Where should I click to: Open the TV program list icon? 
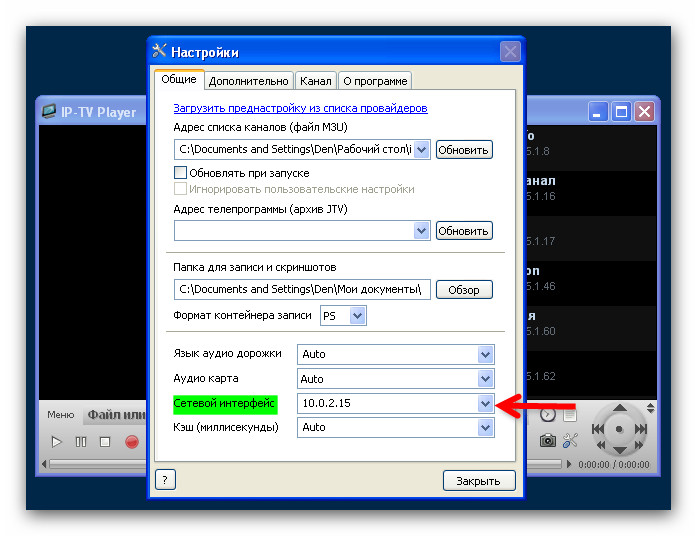coord(569,415)
